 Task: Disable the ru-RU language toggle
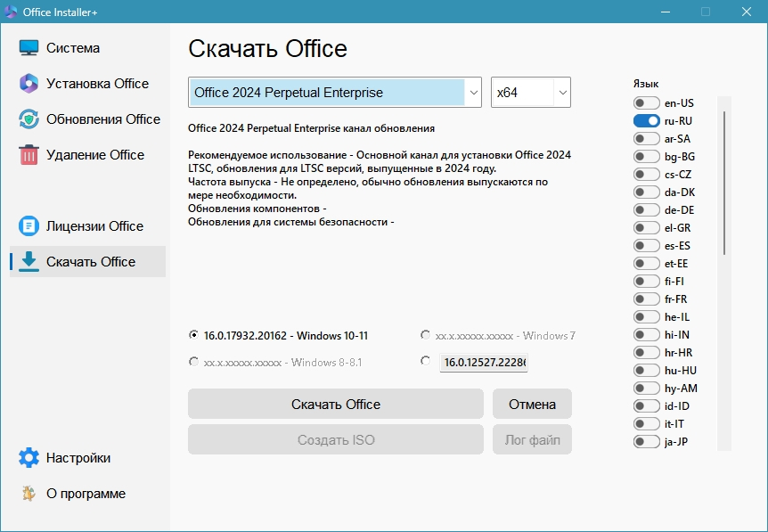[x=646, y=121]
